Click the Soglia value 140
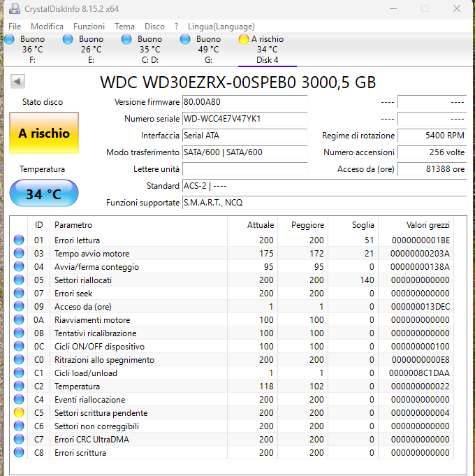The height and width of the screenshot is (476, 475). 367,280
